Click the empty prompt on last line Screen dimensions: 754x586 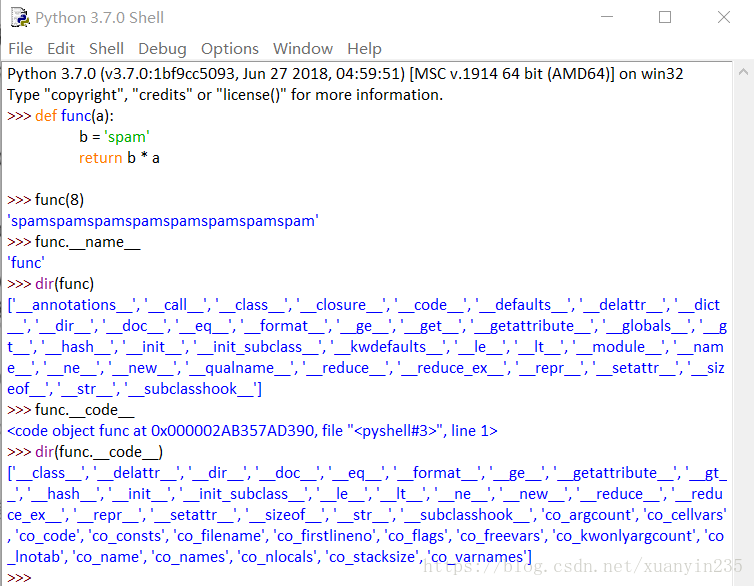[19, 577]
